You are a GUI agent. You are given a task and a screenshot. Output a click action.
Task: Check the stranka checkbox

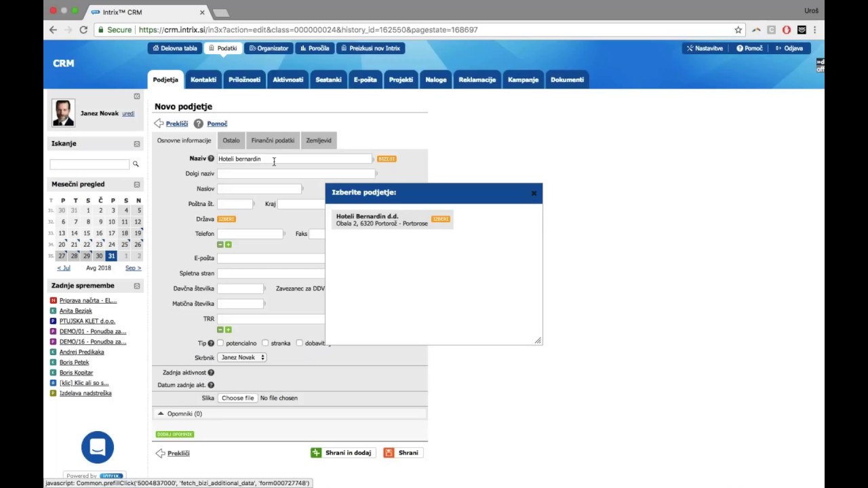click(265, 343)
